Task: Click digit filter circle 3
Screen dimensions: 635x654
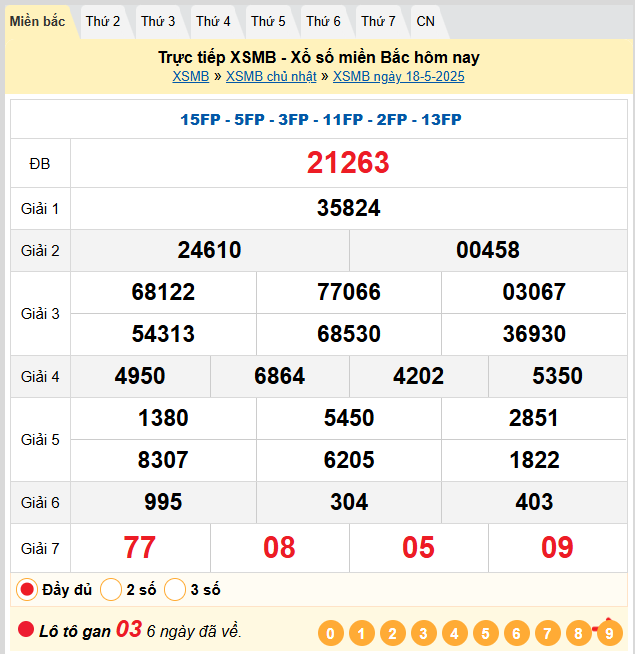Action: (x=423, y=634)
